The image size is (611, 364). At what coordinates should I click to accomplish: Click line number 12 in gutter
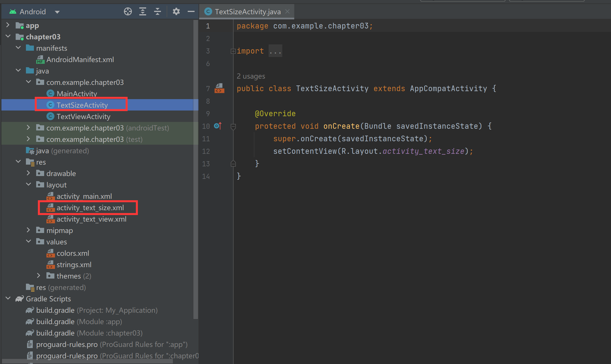(x=206, y=151)
